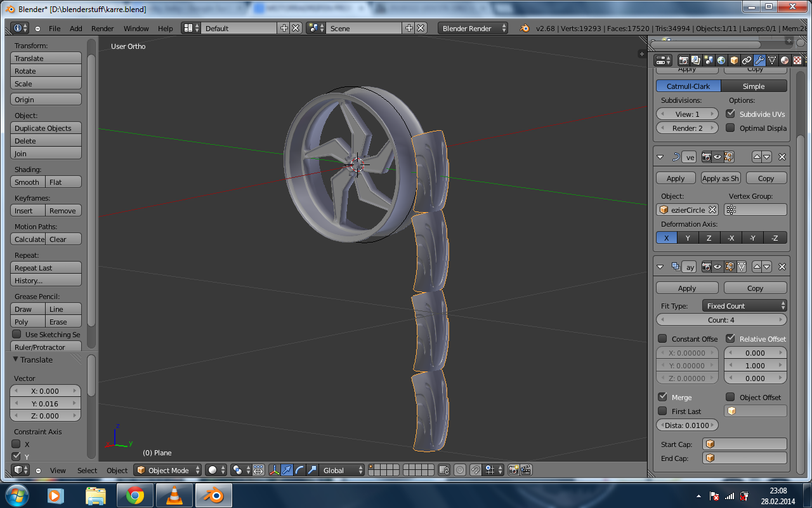This screenshot has height=508, width=812.
Task: Click the Count: 4 value slider
Action: click(x=721, y=320)
